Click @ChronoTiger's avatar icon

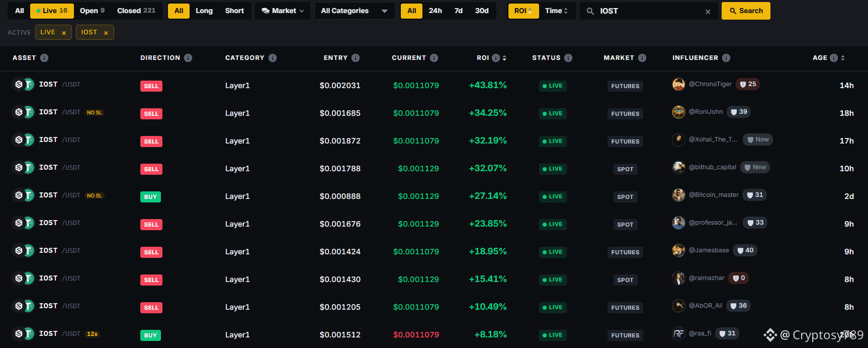tap(678, 84)
